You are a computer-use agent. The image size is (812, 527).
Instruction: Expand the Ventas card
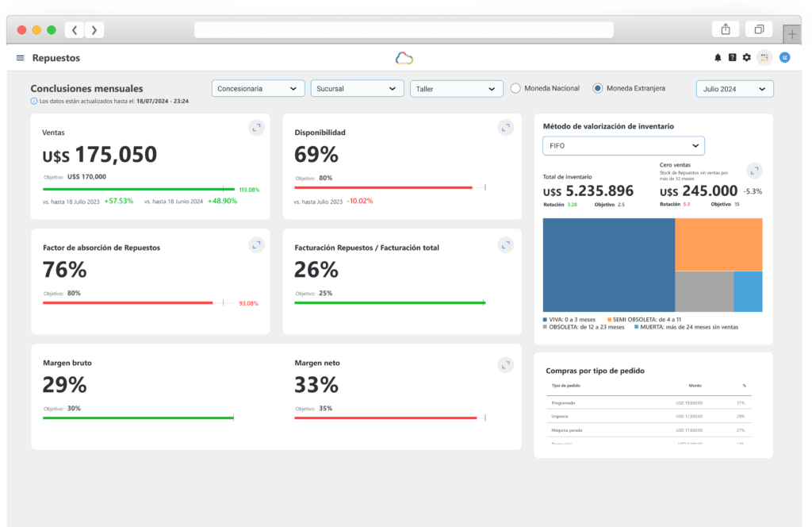(256, 128)
